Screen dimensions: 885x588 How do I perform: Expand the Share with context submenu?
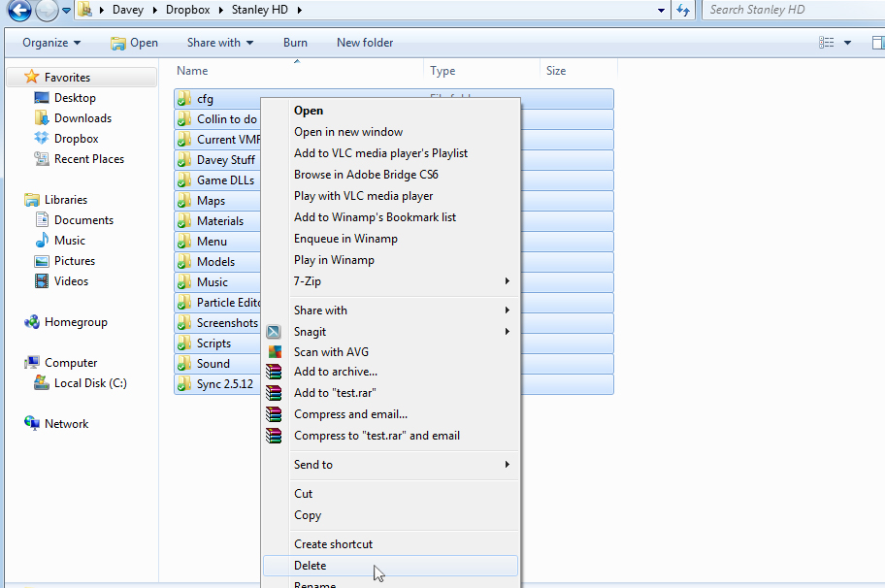[x=390, y=310]
